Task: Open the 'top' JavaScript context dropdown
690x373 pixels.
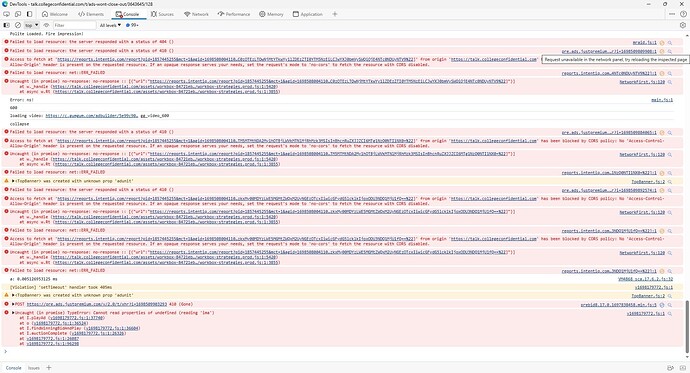Action: [31, 25]
